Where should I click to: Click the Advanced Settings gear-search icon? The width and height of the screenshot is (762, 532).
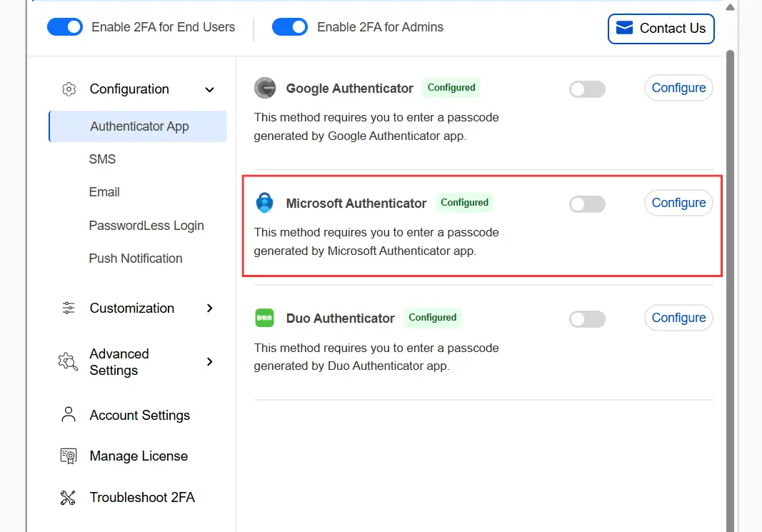click(x=68, y=362)
